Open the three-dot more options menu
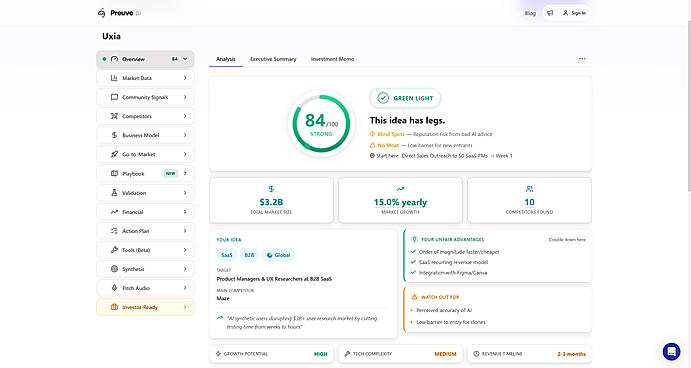Viewport: 691px width, 368px height. tap(582, 59)
